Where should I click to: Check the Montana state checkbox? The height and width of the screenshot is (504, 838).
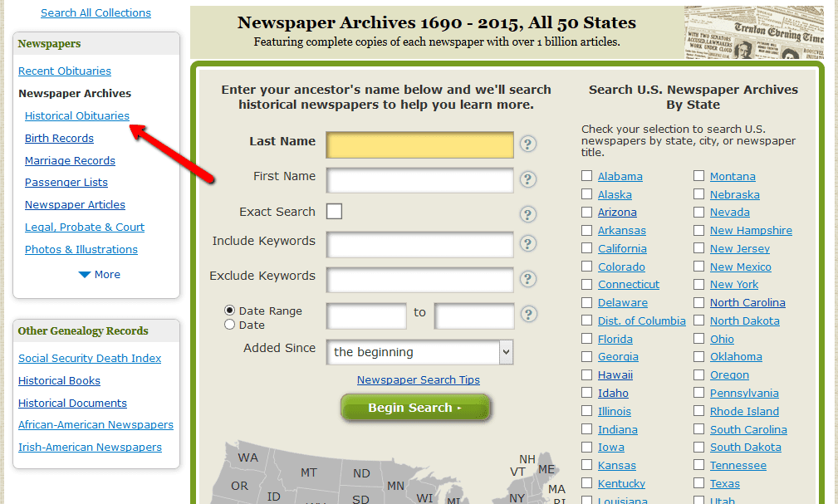point(699,176)
